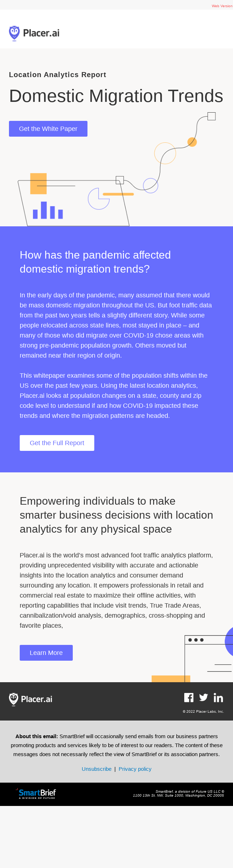Open the Web Version link

[222, 6]
